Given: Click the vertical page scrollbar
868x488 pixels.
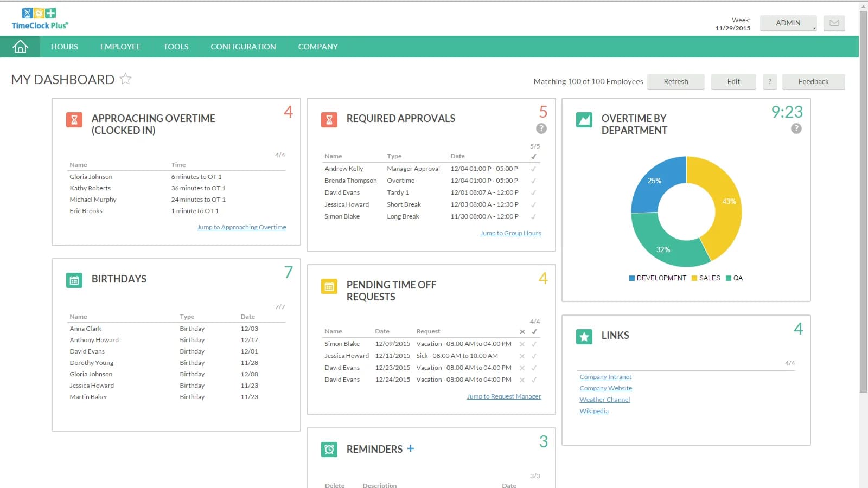Looking at the screenshot, I should [863, 201].
